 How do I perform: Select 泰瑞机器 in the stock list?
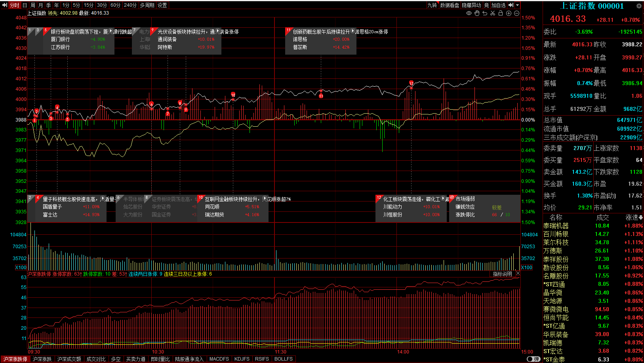(x=556, y=226)
